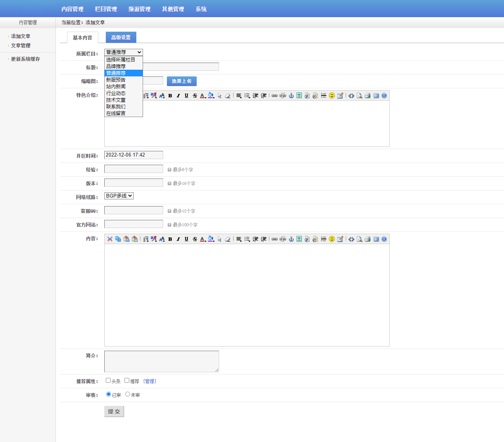504x442 pixels.
Task: Submit the form with the 提交 button
Action: (x=114, y=411)
